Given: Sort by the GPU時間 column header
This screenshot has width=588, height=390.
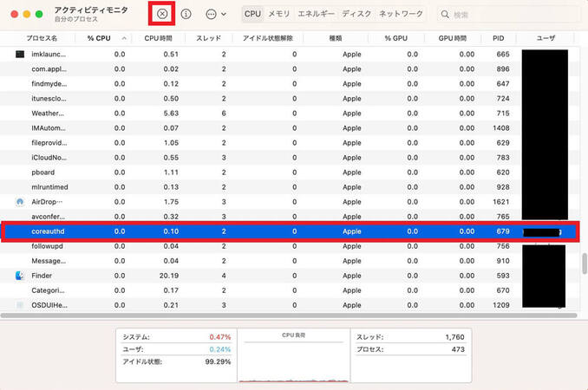Looking at the screenshot, I should coord(452,38).
